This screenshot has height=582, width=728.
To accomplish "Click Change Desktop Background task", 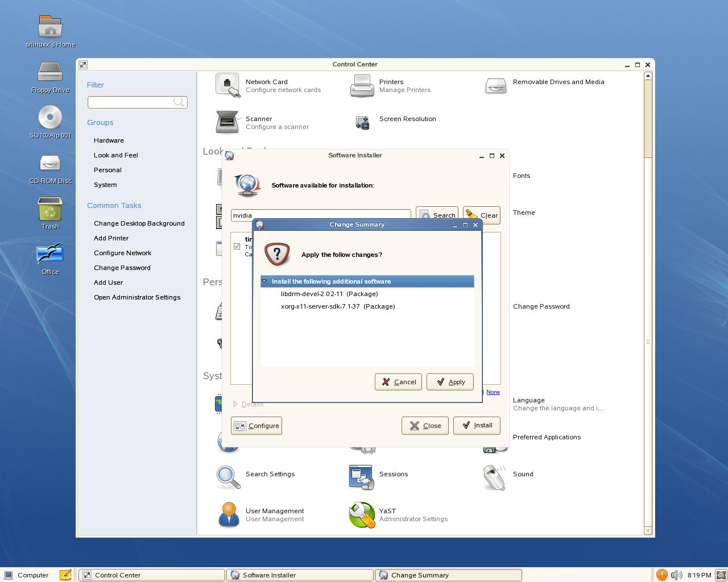I will pos(139,223).
